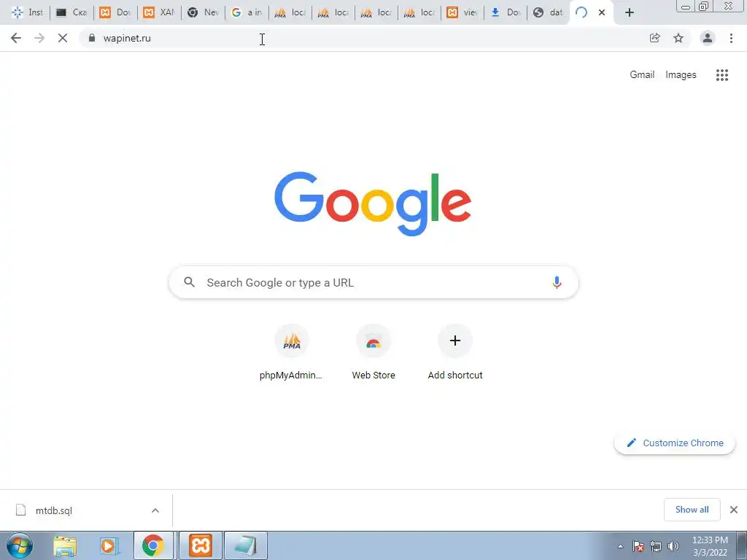Start voice search with microphone
747x560 pixels.
point(557,282)
